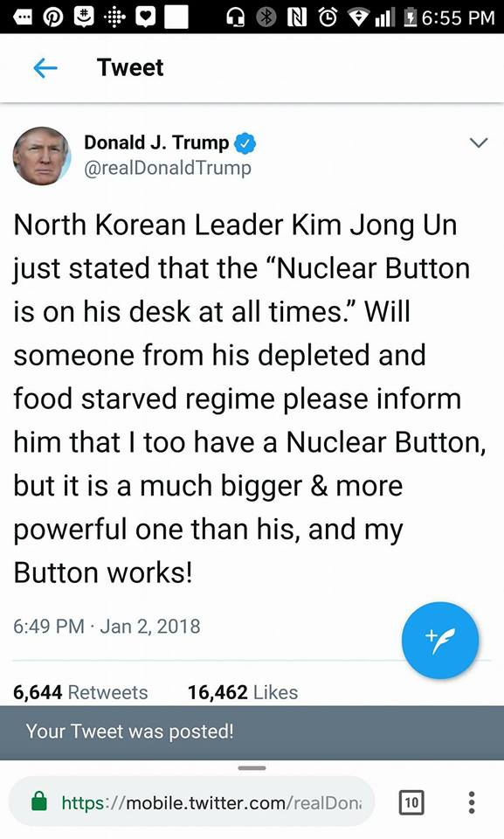Show open tabs via the 10 counter

click(x=411, y=802)
